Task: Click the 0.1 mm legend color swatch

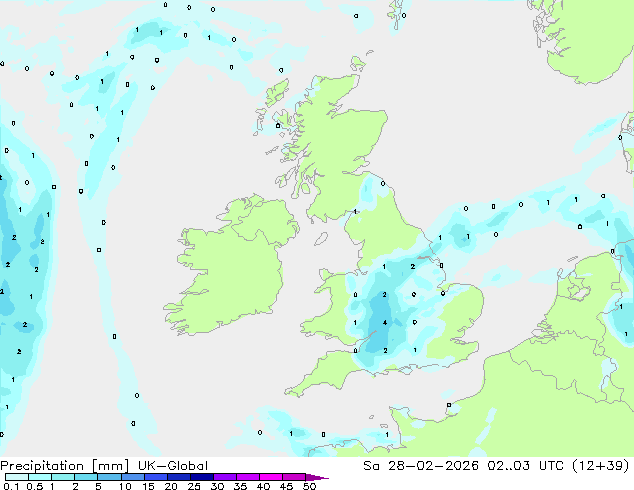Action: pyautogui.click(x=17, y=477)
